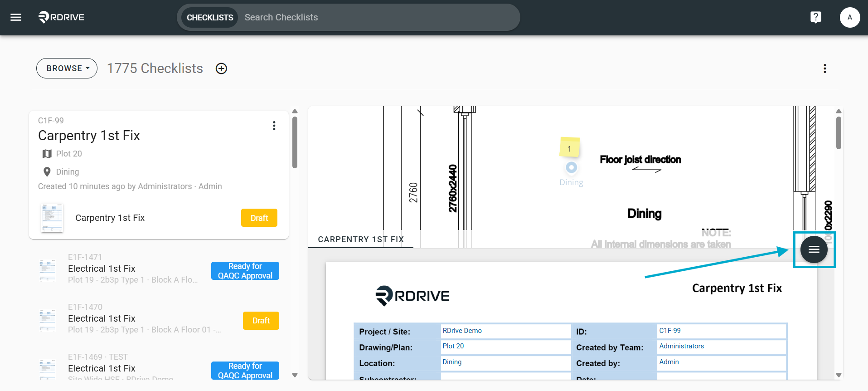Click the Project / Site value RDrive Demo

[462, 331]
